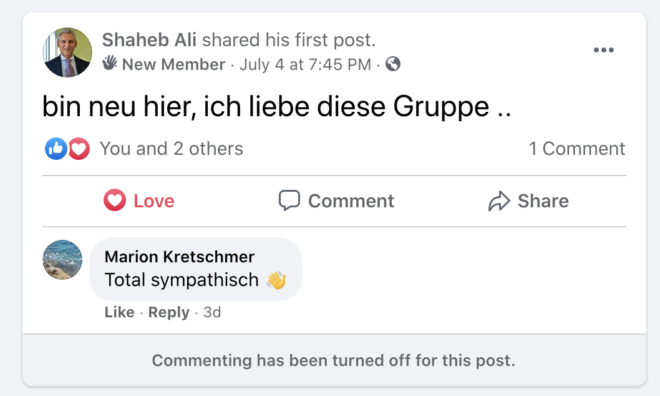
Task: Reply to Marion Kretschmer's comment
Action: (x=169, y=312)
